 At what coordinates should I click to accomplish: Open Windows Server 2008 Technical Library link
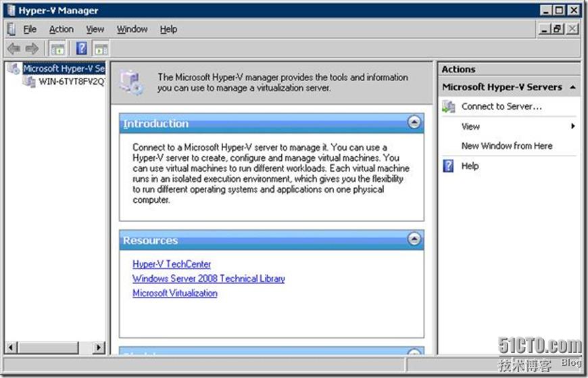(x=208, y=279)
